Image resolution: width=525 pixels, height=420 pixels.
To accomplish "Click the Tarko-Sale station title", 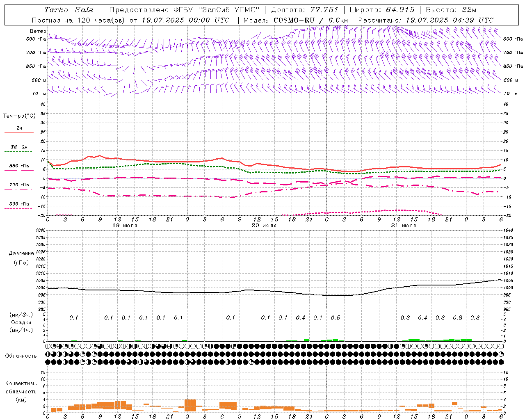I will [68, 10].
